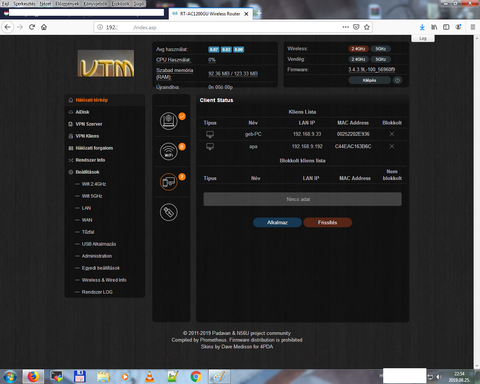Click the free RAM memory value
Image resolution: width=480 pixels, height=384 pixels.
click(233, 74)
